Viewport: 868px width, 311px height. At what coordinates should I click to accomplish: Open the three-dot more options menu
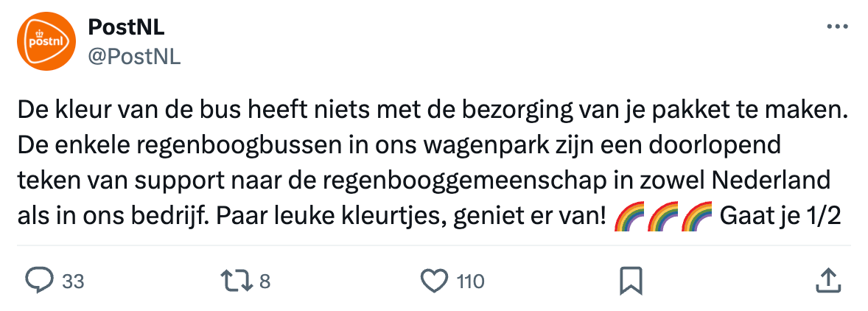(x=838, y=27)
